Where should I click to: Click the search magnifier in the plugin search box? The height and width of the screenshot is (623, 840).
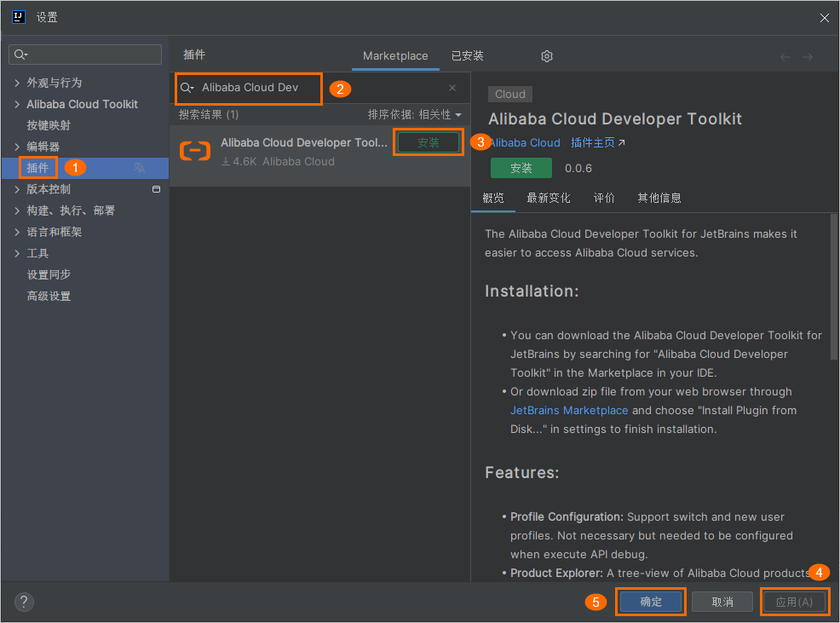click(x=187, y=88)
